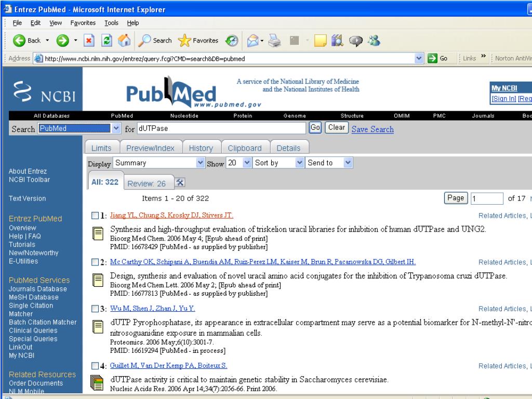Image resolution: width=532 pixels, height=399 pixels.
Task: Check the box for result 4 Guillet M
Action: pos(95,366)
